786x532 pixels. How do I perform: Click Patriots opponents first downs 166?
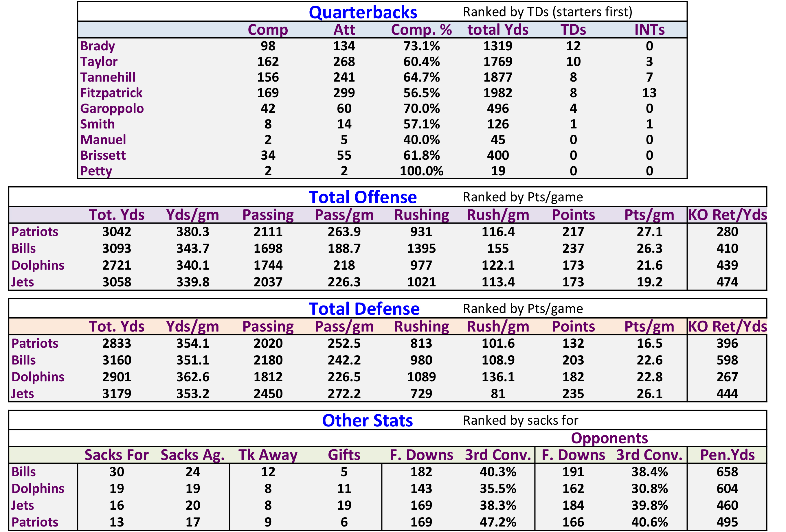pos(573,522)
